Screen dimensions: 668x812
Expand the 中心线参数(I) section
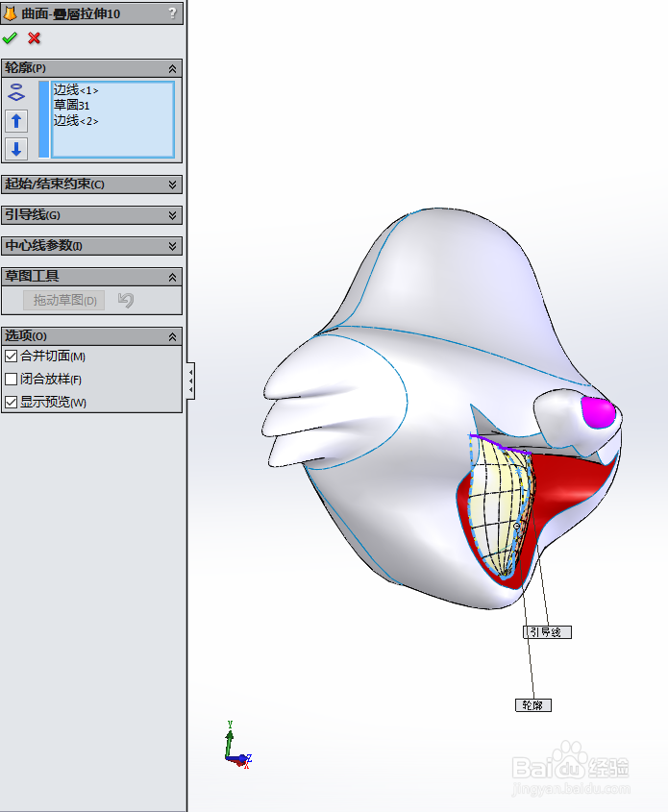coord(172,246)
